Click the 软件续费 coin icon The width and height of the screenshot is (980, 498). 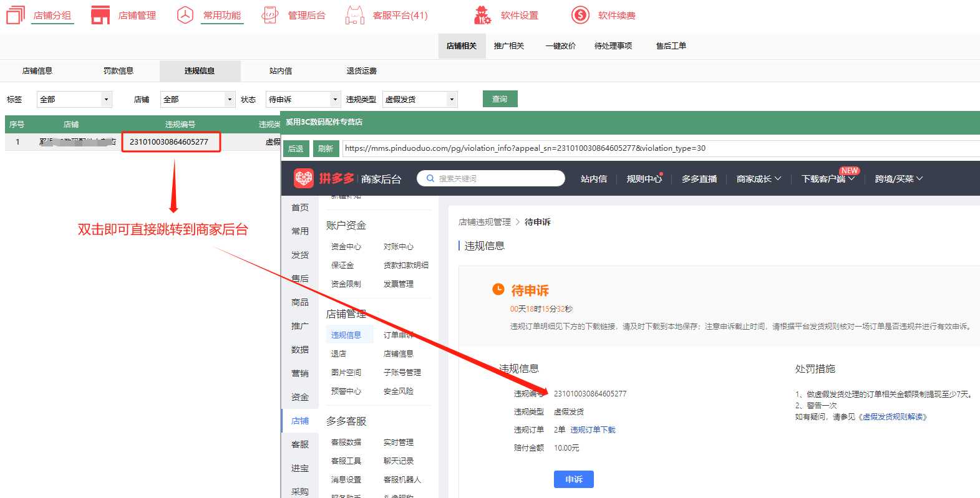580,15
